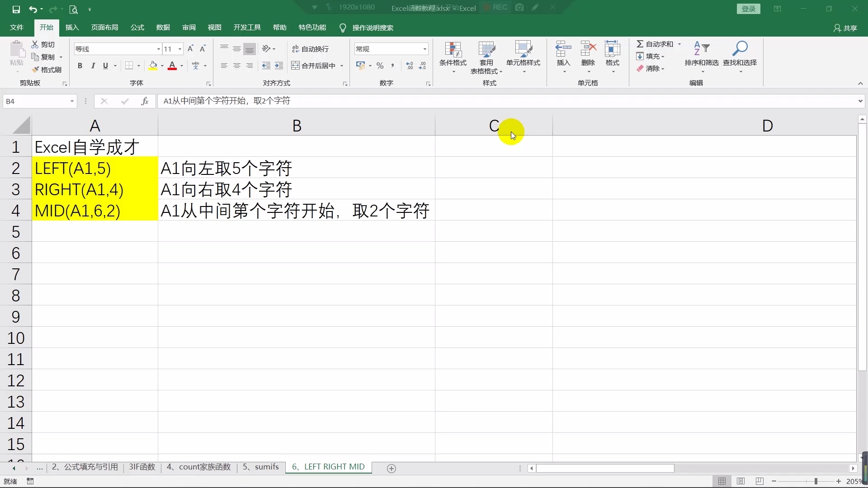Click the 登录 button
Image resolution: width=868 pixels, height=488 pixels.
(748, 9)
